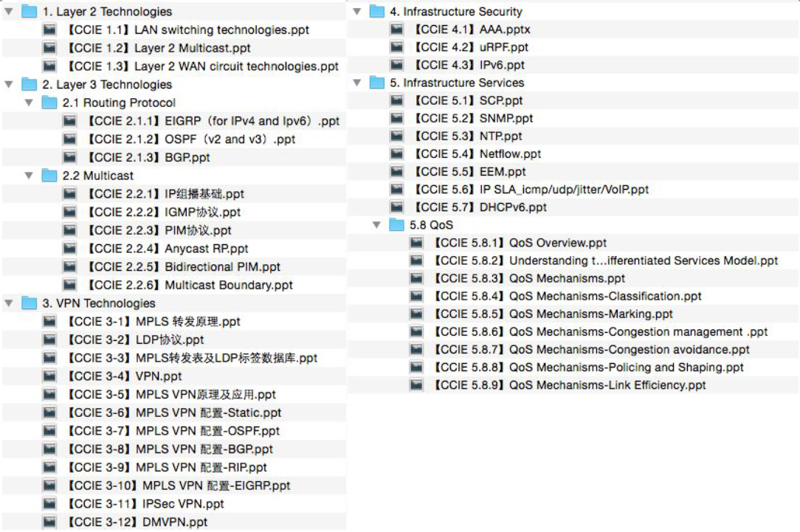Image resolution: width=800 pixels, height=532 pixels.
Task: Click the 2.2 Multicast folder icon
Action: [49, 176]
